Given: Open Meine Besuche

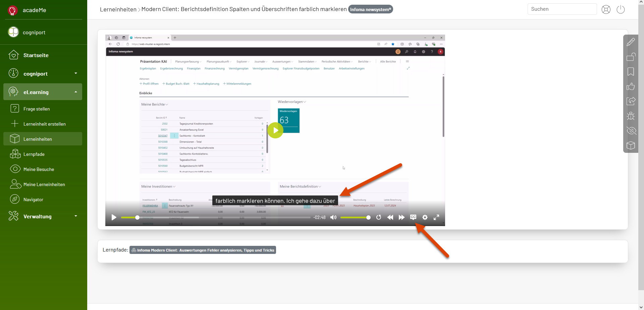Looking at the screenshot, I should click(39, 169).
